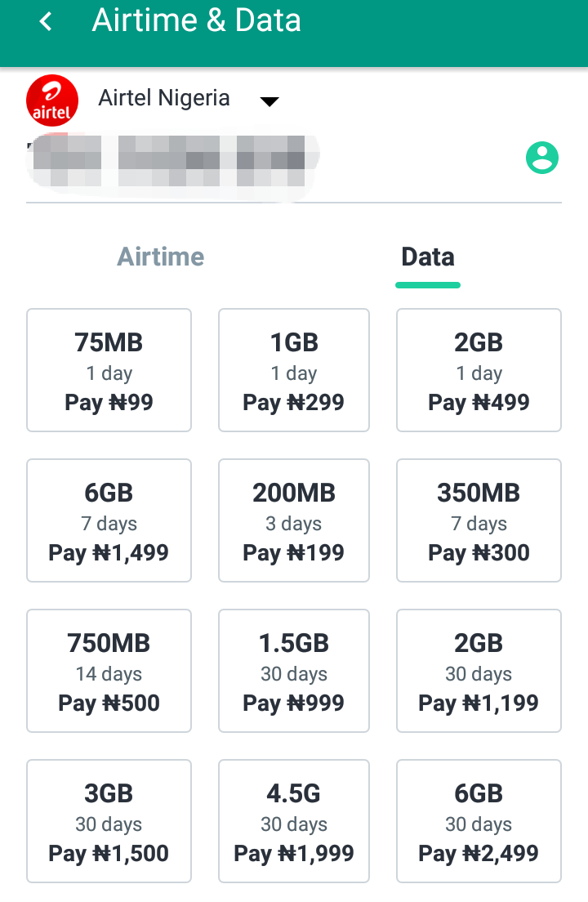
Task: Click the Airtime & Data page title
Action: (197, 21)
